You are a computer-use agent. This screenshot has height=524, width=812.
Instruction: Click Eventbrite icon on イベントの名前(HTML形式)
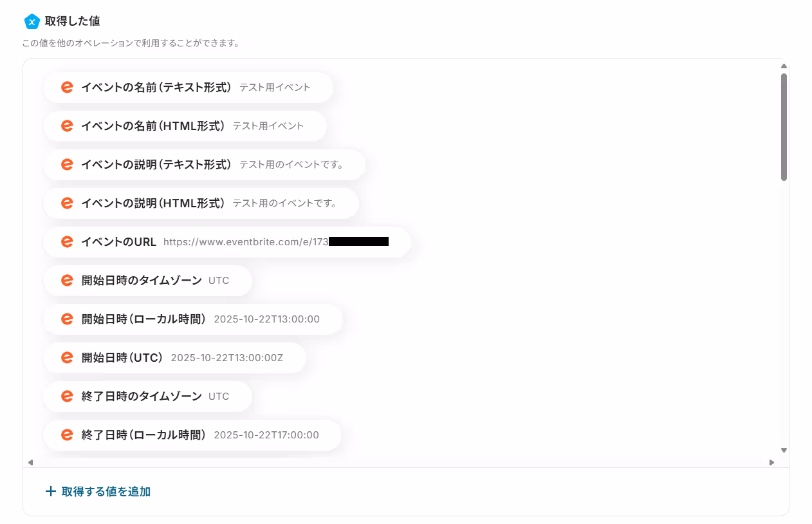67,126
